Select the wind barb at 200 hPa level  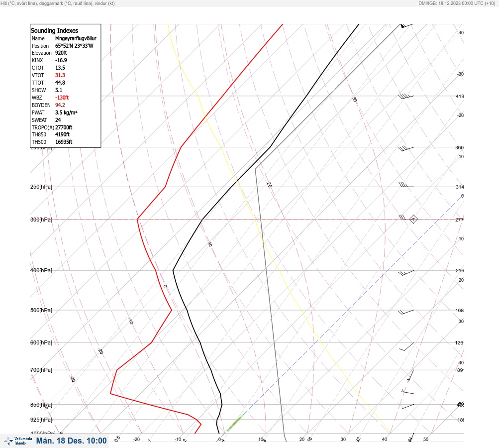(x=406, y=148)
